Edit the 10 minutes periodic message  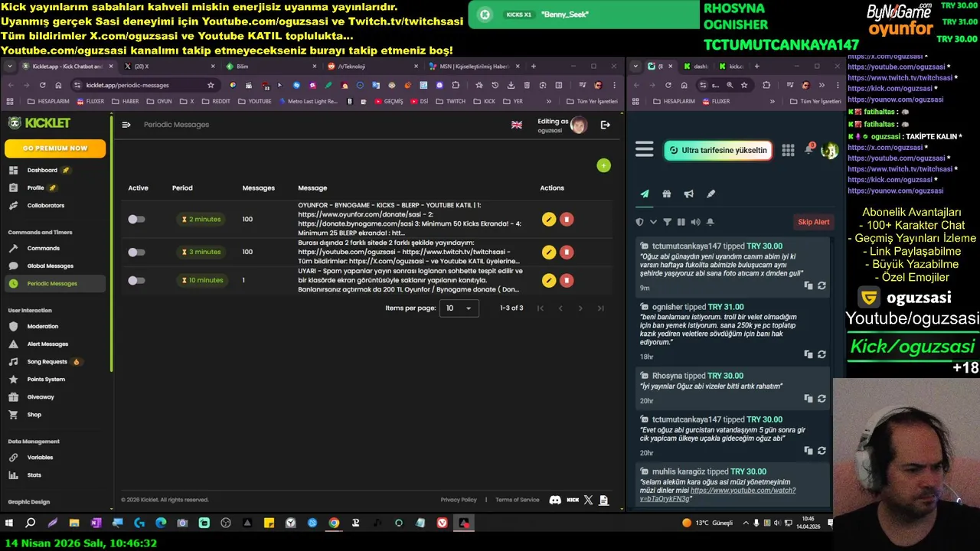(x=548, y=280)
